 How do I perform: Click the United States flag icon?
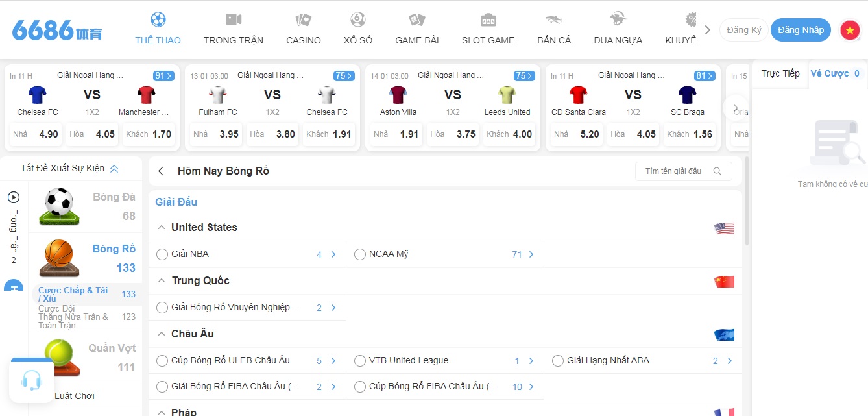(x=724, y=228)
